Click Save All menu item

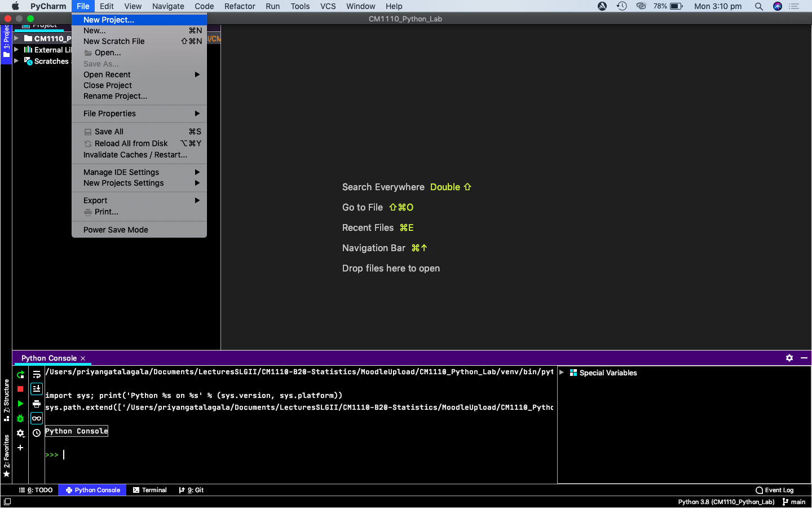(x=139, y=132)
